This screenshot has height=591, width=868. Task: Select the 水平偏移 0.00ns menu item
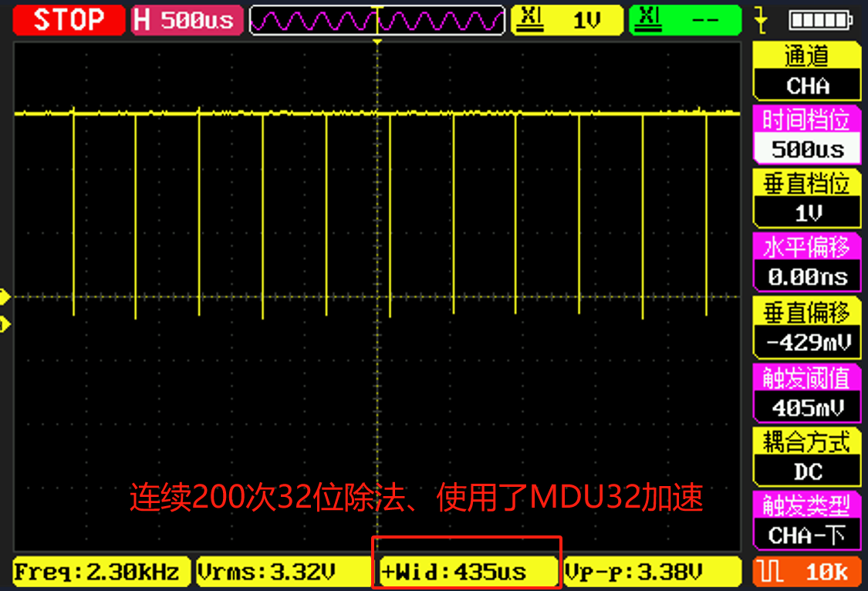pyautogui.click(x=806, y=262)
